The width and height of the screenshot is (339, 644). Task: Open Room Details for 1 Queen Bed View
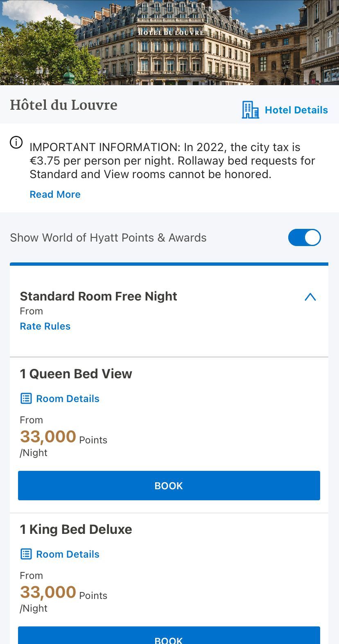[68, 399]
